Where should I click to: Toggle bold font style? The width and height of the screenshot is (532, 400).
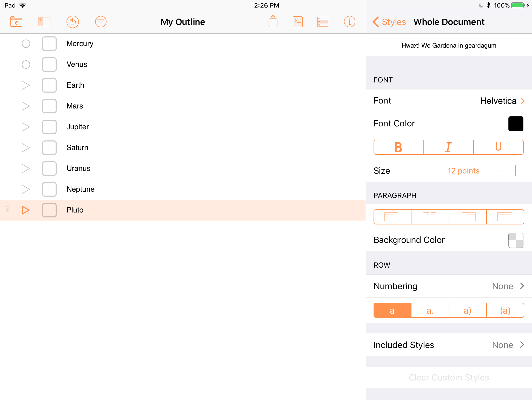(398, 147)
